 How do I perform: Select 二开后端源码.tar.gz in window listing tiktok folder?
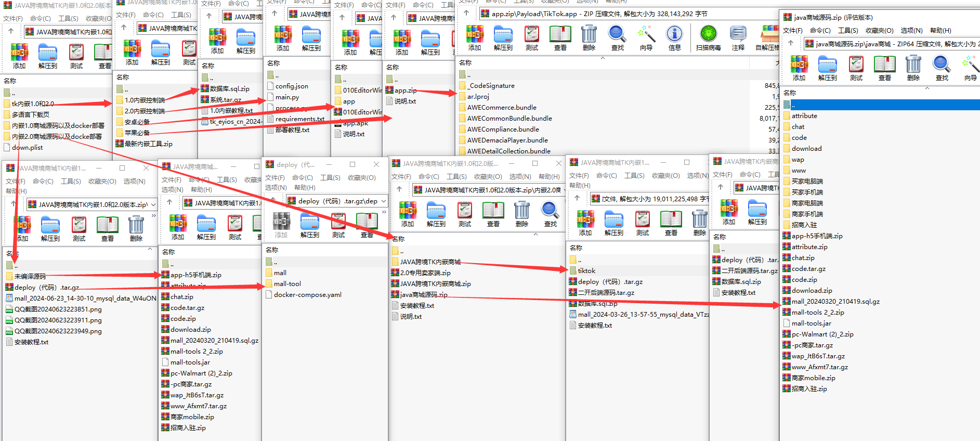click(x=602, y=293)
